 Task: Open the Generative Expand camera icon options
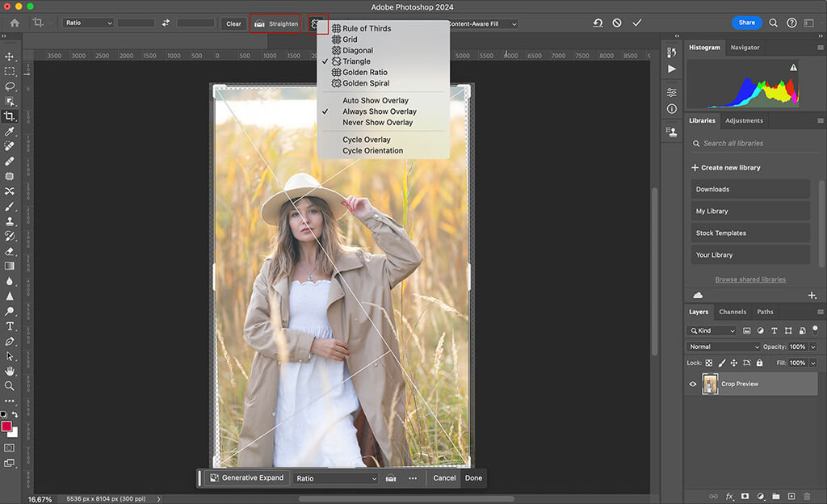point(391,478)
